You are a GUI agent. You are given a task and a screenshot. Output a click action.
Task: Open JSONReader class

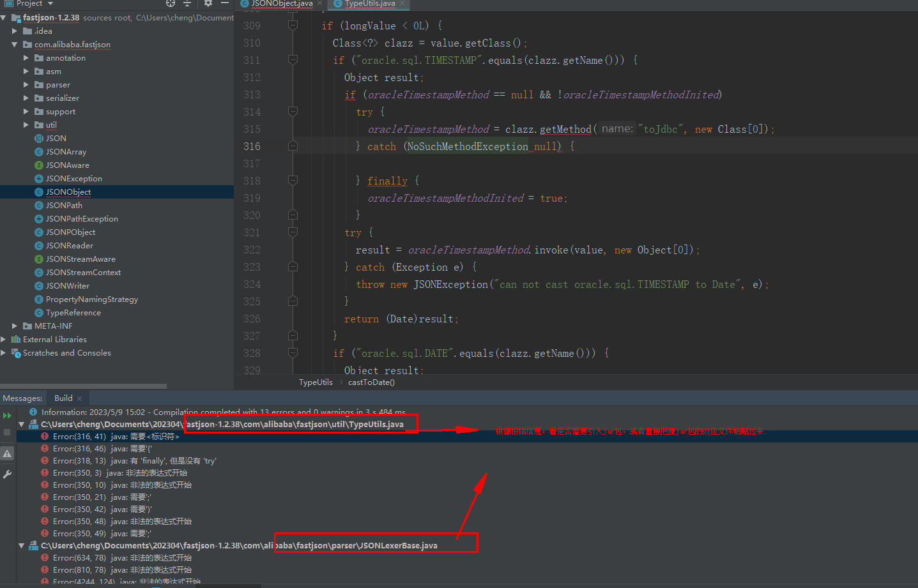click(69, 246)
